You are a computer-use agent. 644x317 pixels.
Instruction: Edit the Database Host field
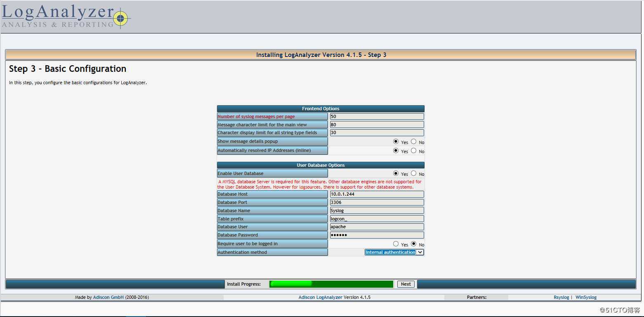[377, 194]
